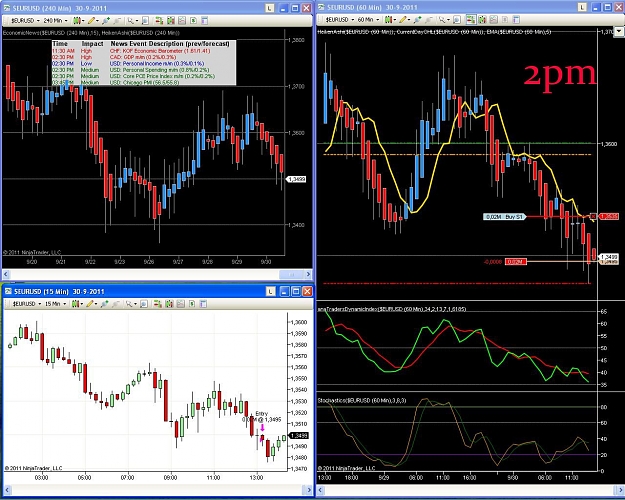The image size is (625, 500).
Task: Click the Chicago PMI news row
Action: [143, 82]
